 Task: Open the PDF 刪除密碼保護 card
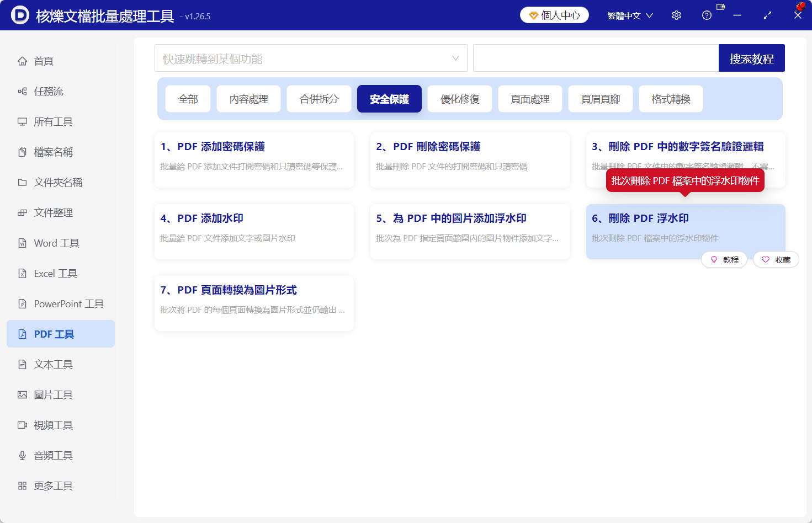coord(470,160)
